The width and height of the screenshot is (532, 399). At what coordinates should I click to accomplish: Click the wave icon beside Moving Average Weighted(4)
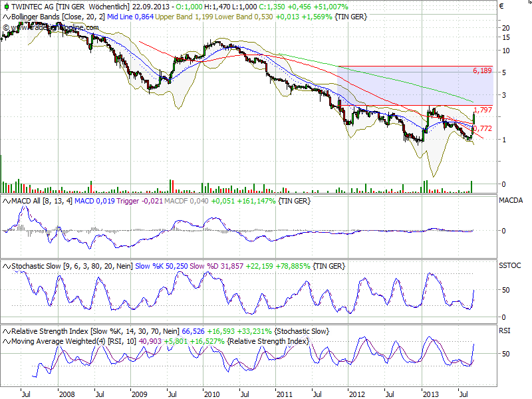pyautogui.click(x=6, y=341)
